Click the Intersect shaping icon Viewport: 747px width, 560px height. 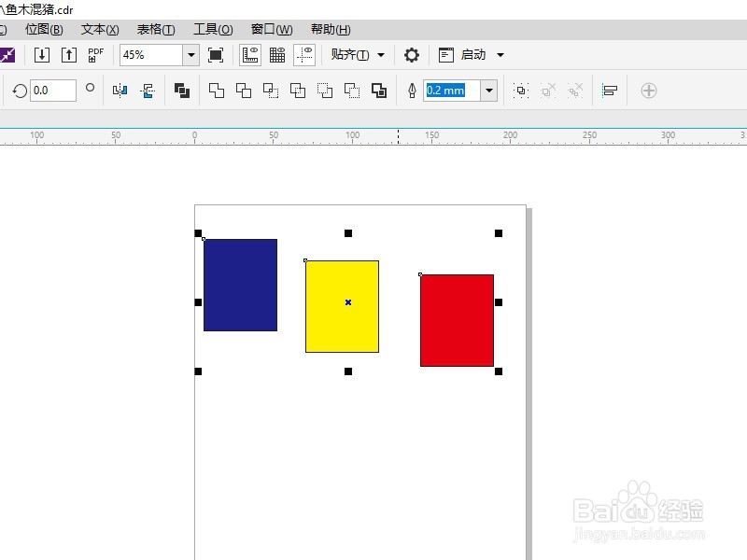pos(271,91)
